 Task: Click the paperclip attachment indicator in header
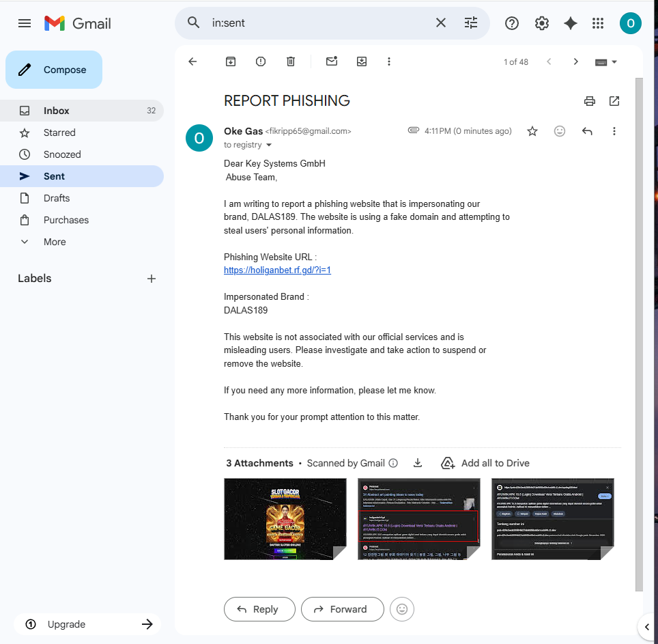pyautogui.click(x=414, y=130)
